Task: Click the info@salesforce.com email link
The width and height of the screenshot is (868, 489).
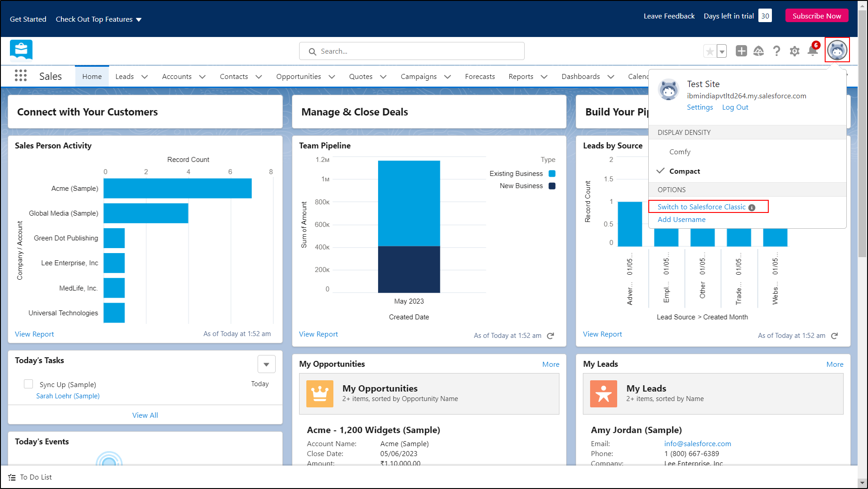Action: point(697,444)
